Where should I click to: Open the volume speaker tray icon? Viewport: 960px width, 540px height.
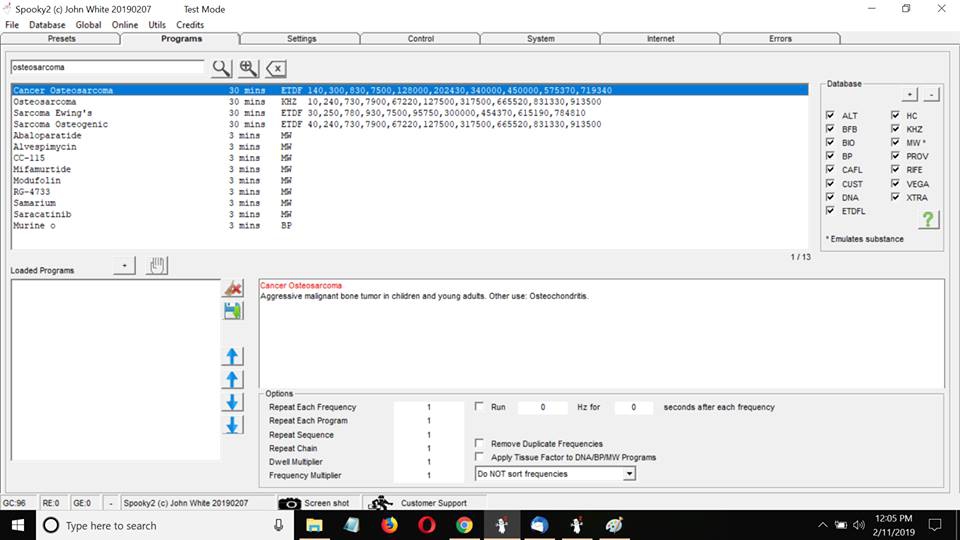coord(859,525)
